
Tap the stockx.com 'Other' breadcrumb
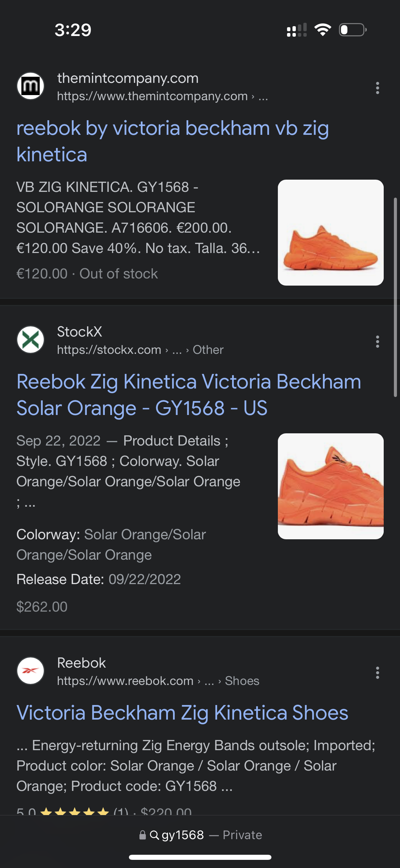click(208, 350)
